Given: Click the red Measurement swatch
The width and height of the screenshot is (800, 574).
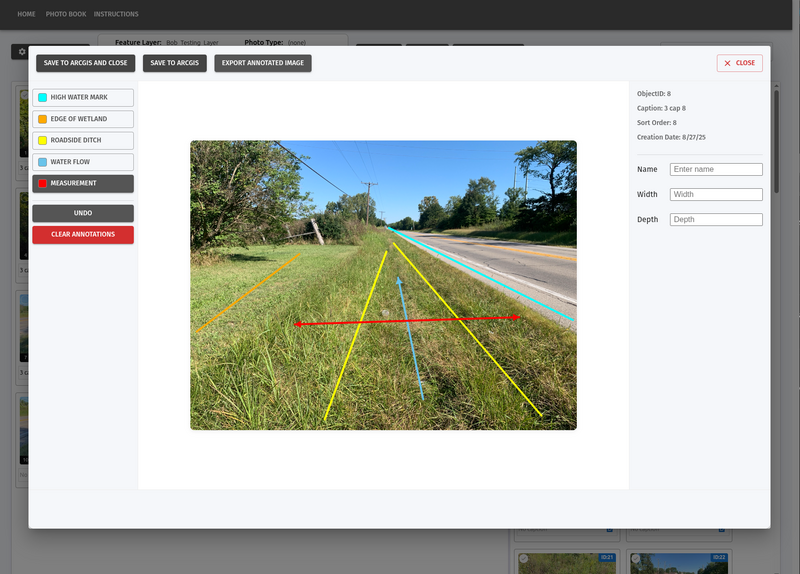Looking at the screenshot, I should point(42,183).
